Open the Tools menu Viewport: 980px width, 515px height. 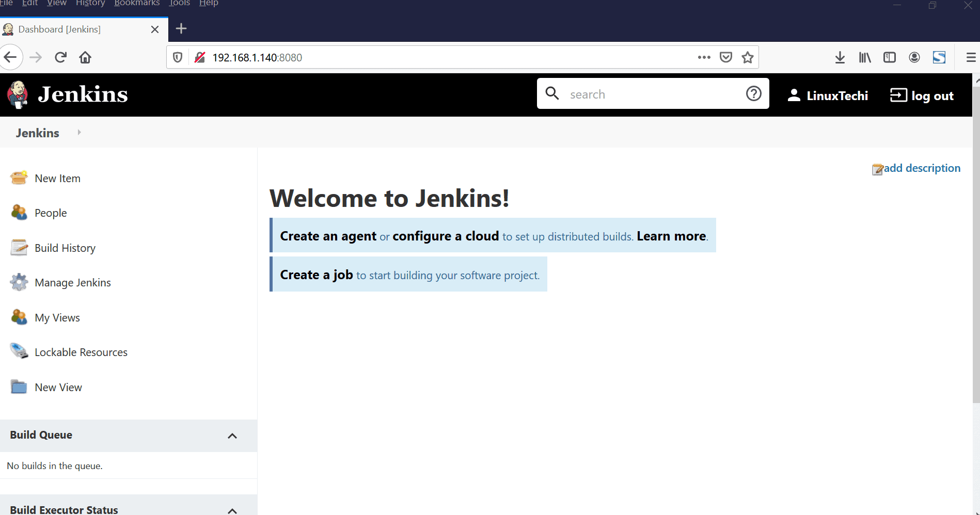(179, 3)
